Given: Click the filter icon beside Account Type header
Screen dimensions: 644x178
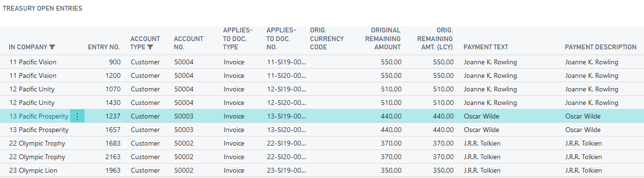Looking at the screenshot, I should [150, 47].
